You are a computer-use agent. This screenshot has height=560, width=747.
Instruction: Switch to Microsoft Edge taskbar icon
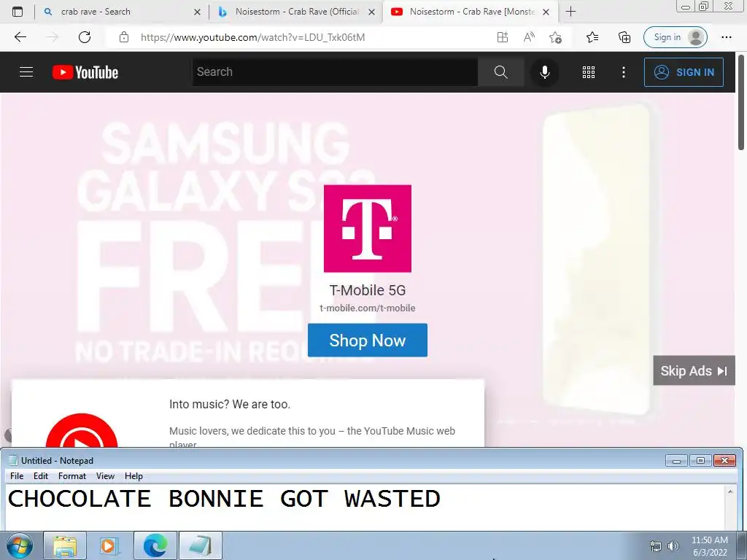coord(155,545)
